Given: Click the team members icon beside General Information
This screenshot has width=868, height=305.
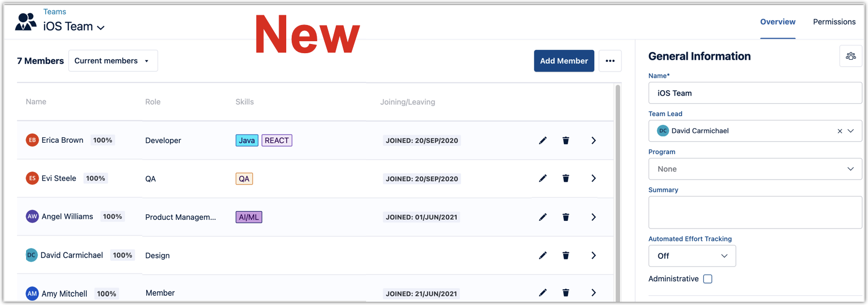Looking at the screenshot, I should click(x=851, y=56).
